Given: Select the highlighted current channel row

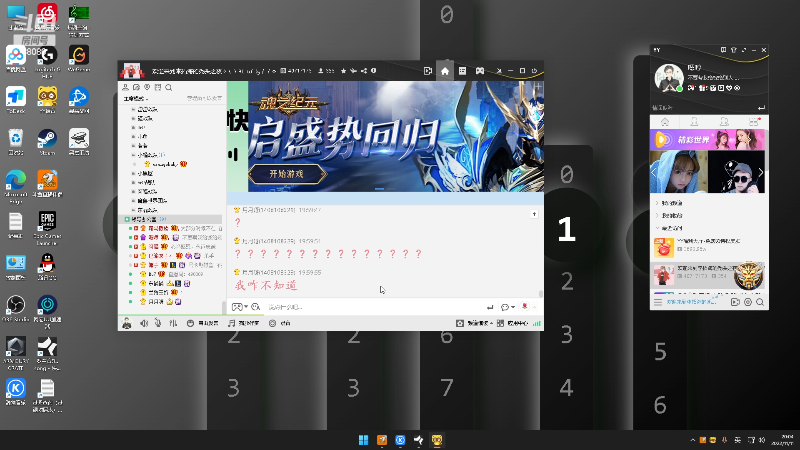Looking at the screenshot, I should (171, 219).
